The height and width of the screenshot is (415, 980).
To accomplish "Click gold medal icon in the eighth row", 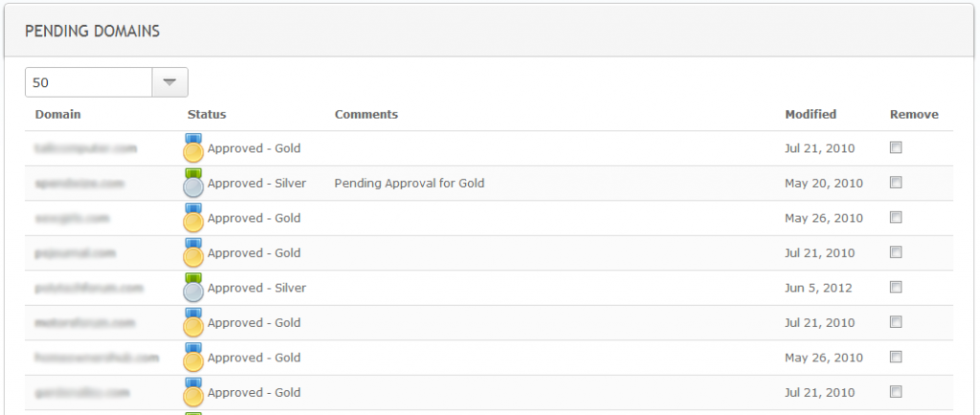I will [194, 392].
